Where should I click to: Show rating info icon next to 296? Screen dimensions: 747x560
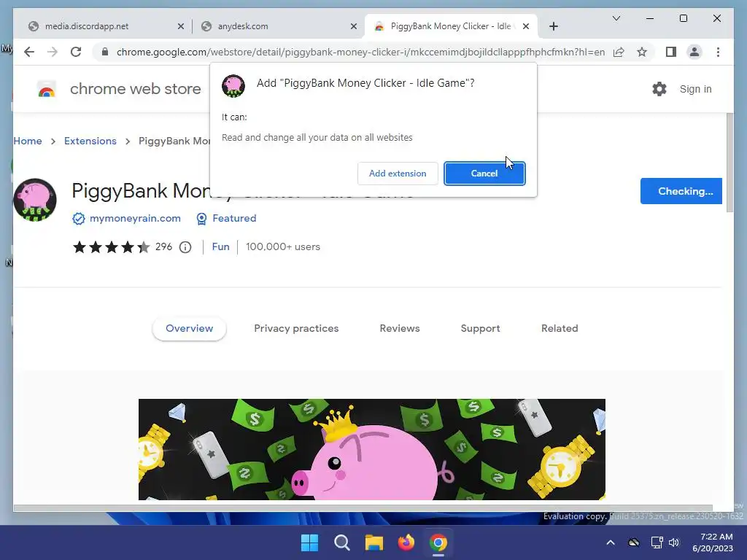tap(185, 247)
